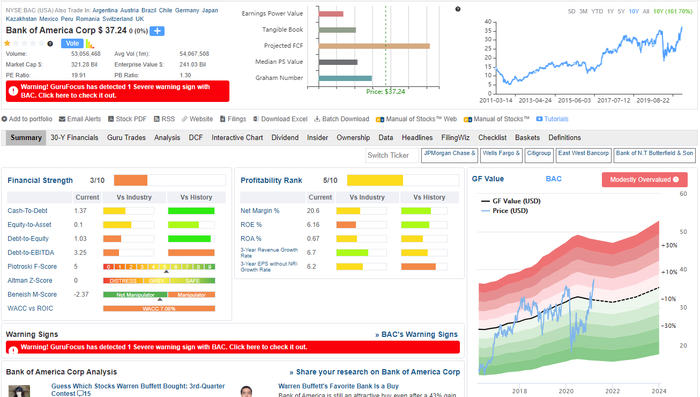The height and width of the screenshot is (397, 700).
Task: Click Add to portfolio icon
Action: click(x=4, y=119)
